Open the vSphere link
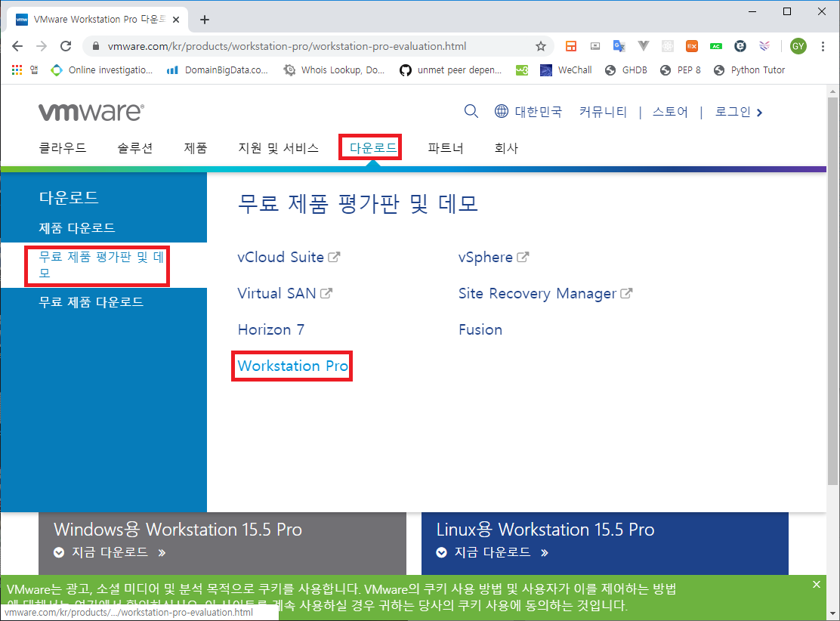840x621 pixels. (493, 257)
